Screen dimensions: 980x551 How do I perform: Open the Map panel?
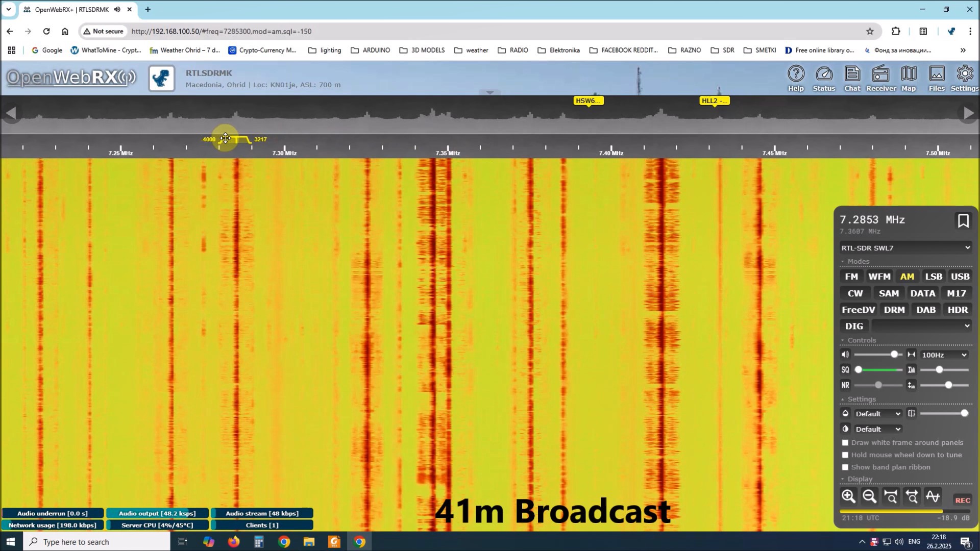point(908,79)
